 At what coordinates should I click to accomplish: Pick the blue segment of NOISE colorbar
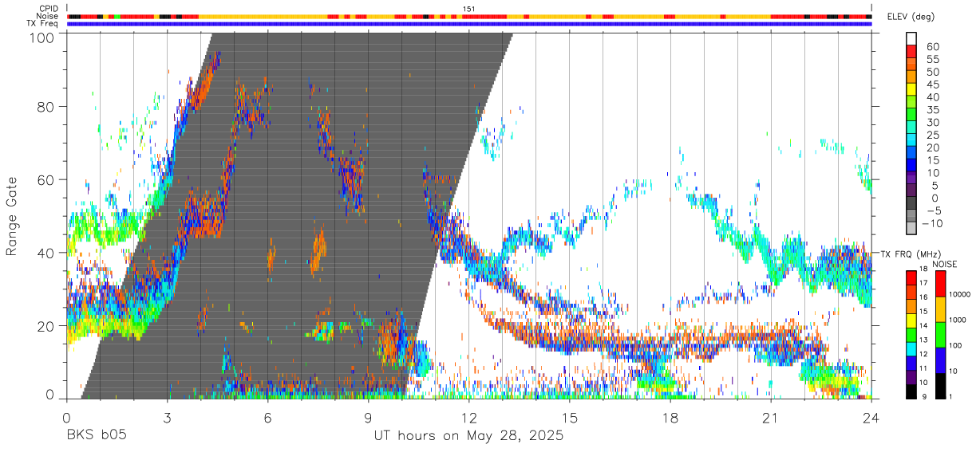click(x=939, y=360)
